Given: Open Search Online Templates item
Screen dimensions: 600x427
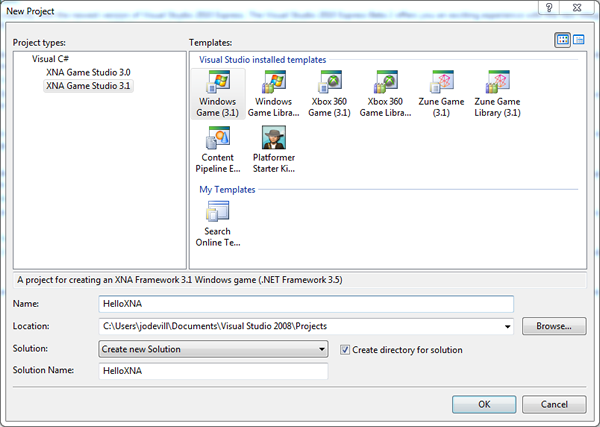Looking at the screenshot, I should (218, 223).
